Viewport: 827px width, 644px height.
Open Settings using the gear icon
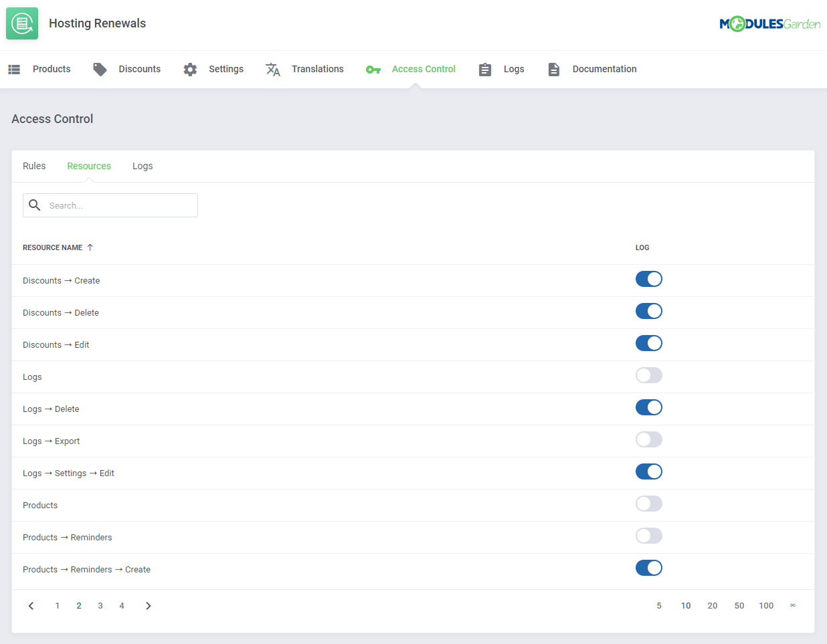[190, 70]
